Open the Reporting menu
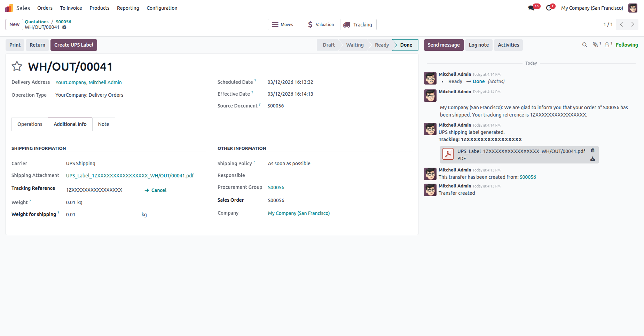644x336 pixels. 128,8
